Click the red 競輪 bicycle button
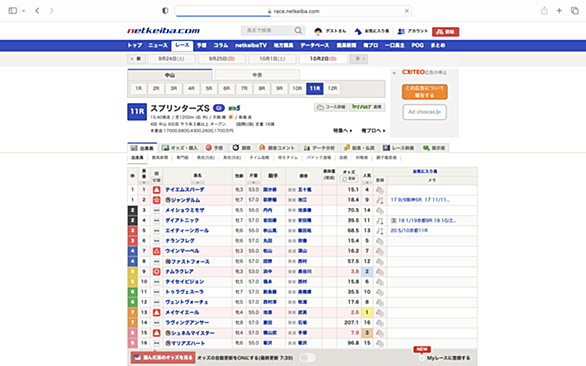Image resolution: width=586 pixels, height=366 pixels. pos(445,32)
